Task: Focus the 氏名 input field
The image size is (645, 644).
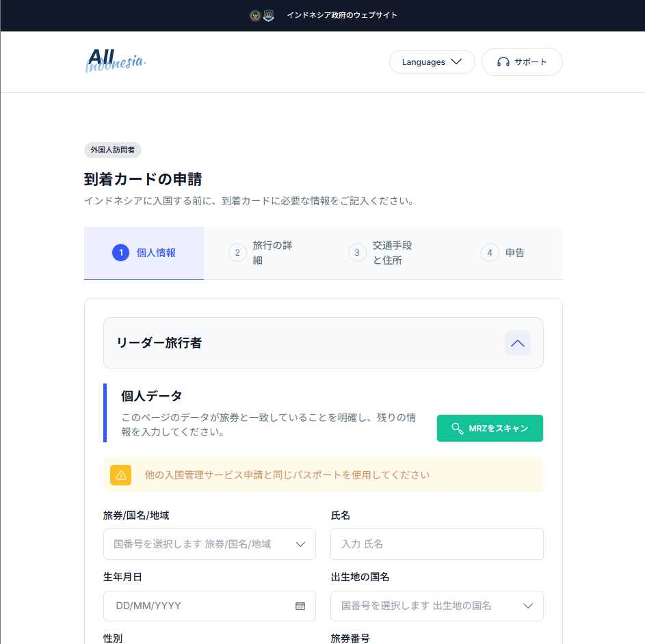Action: click(x=437, y=544)
